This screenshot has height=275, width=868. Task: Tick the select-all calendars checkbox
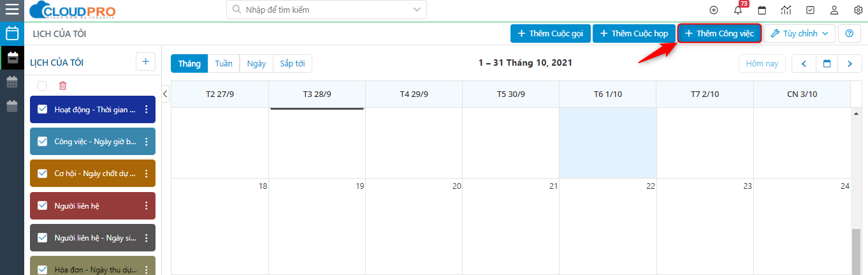42,85
